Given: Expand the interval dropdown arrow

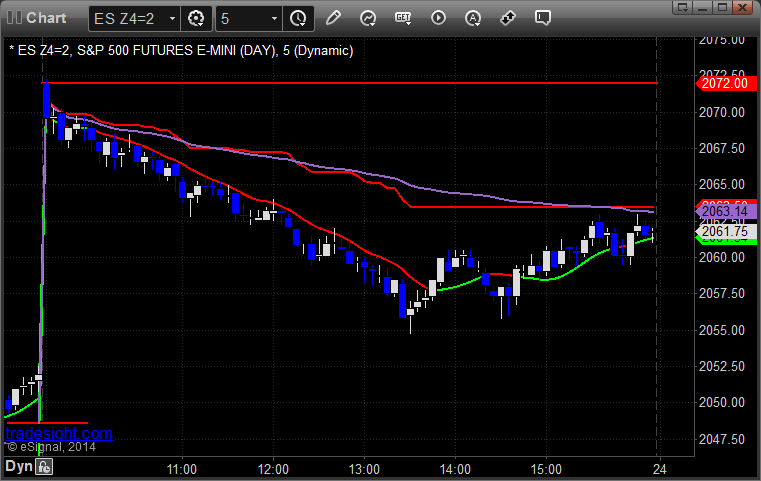Looking at the screenshot, I should 274,19.
